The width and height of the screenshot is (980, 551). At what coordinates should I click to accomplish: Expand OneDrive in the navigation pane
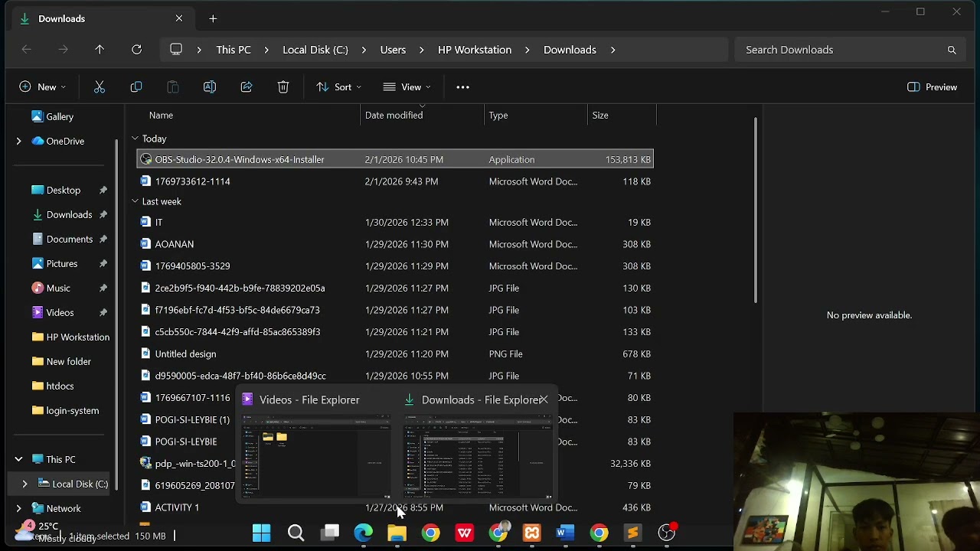point(18,141)
